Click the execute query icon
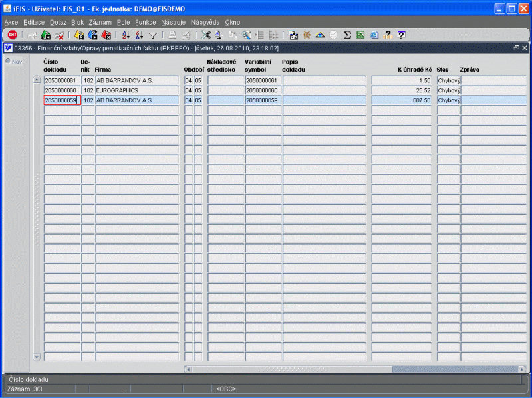The image size is (532, 398). [x=92, y=35]
